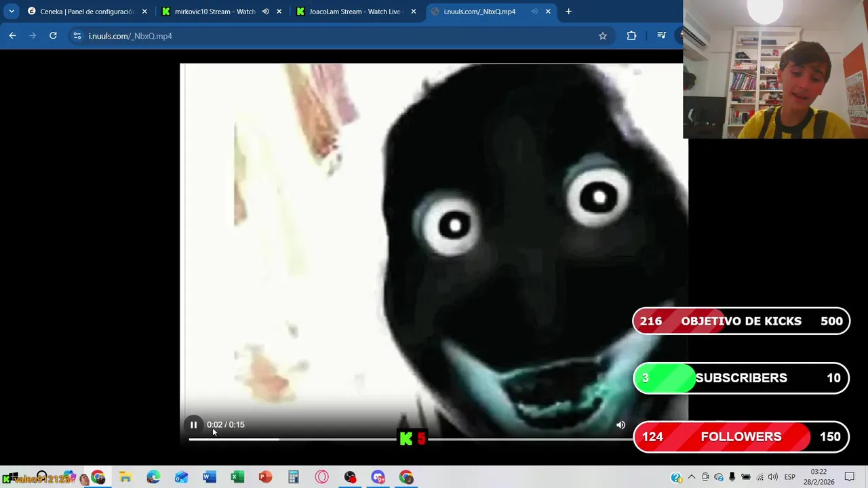Switch to the Ceneka Panel de configuración tab
The image size is (868, 488).
pyautogui.click(x=87, y=12)
